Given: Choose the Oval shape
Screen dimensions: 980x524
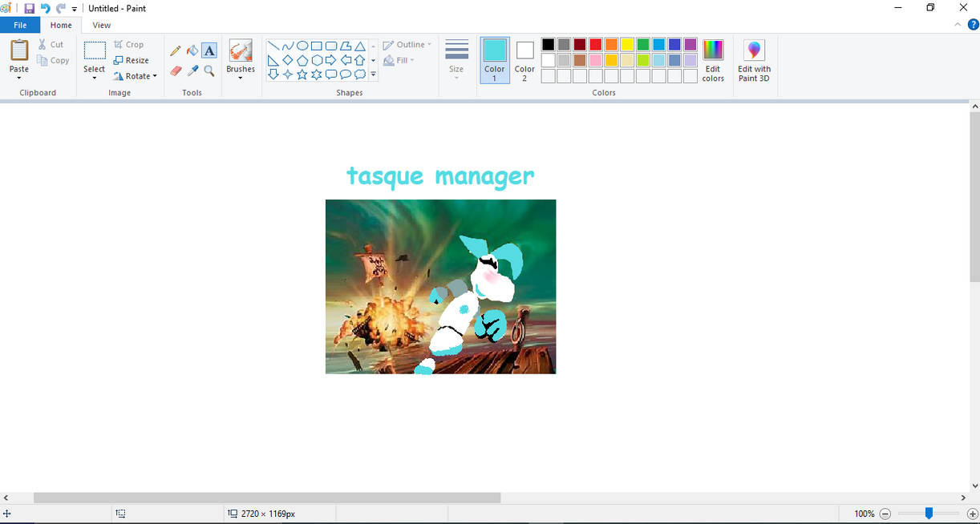Looking at the screenshot, I should coord(302,46).
